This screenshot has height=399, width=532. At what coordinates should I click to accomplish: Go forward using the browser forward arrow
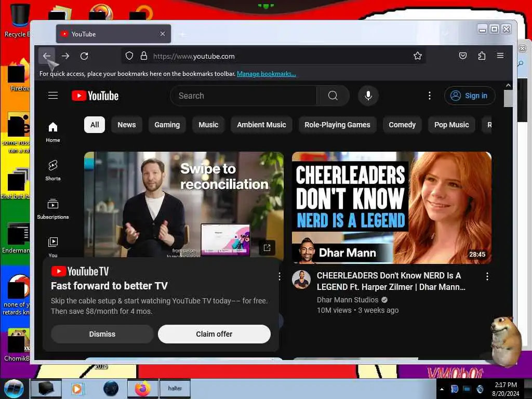point(65,56)
